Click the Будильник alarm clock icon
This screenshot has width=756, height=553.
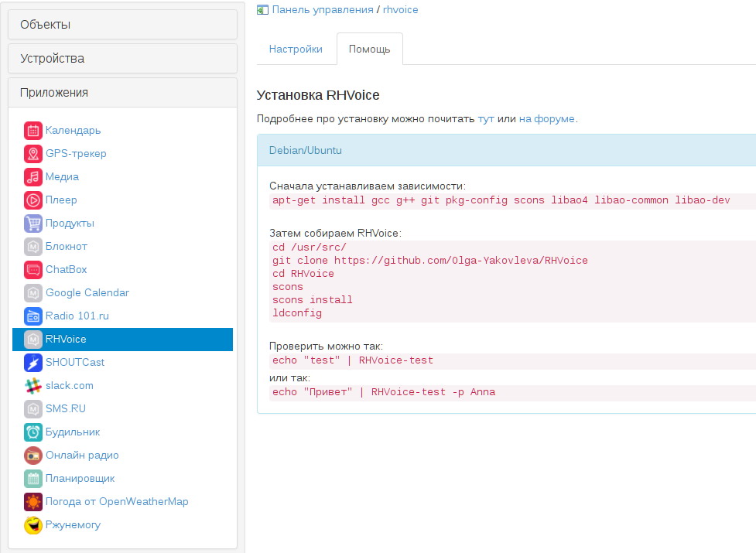[32, 432]
